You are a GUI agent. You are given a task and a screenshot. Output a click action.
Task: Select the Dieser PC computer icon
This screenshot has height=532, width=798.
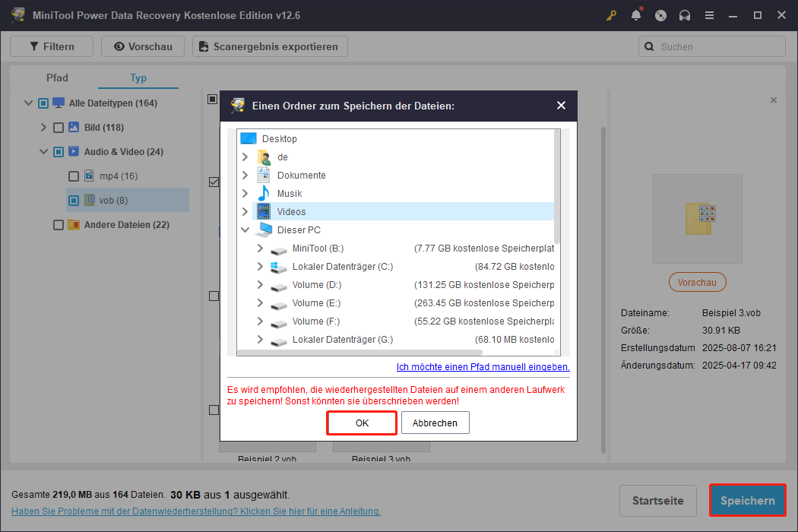coord(264,230)
